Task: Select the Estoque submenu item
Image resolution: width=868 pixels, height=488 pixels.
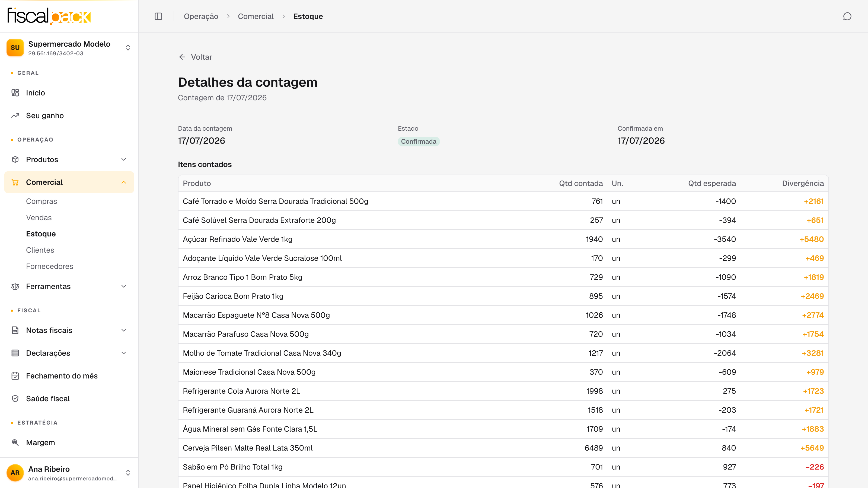Action: coord(41,234)
